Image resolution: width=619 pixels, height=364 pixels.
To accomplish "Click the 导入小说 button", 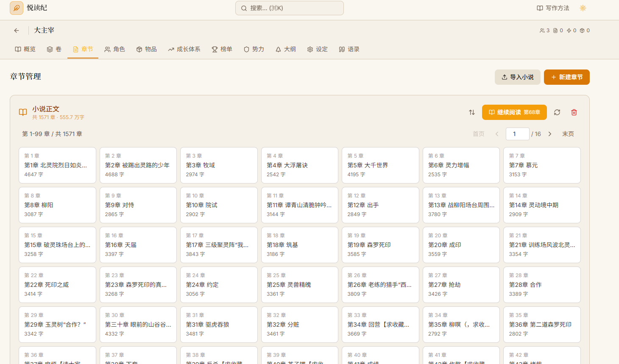I will tap(517, 77).
